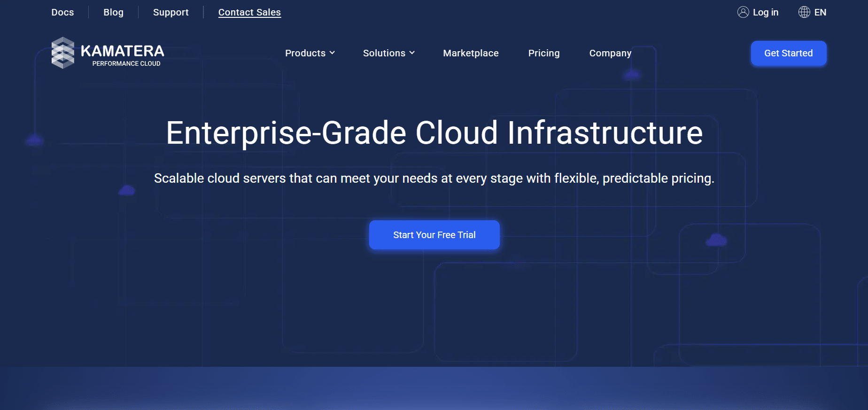Open the EN language selector
Image resolution: width=868 pixels, height=410 pixels.
[x=820, y=13]
